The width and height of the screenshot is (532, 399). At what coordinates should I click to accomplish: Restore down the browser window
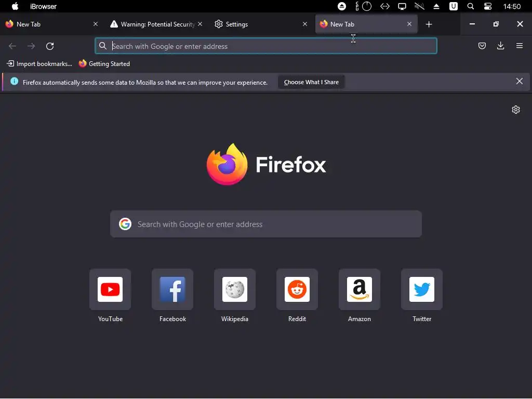pos(496,24)
